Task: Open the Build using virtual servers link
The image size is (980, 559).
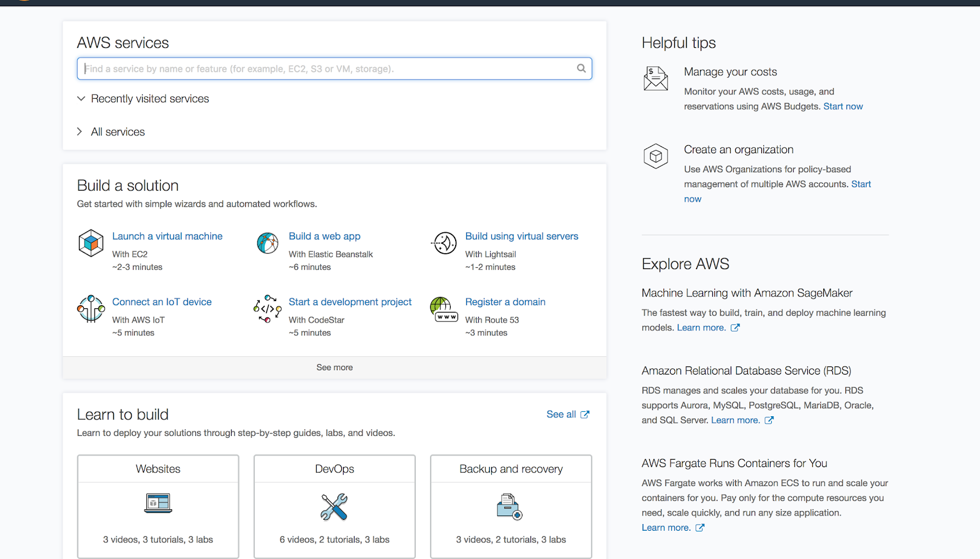Action: (x=522, y=236)
